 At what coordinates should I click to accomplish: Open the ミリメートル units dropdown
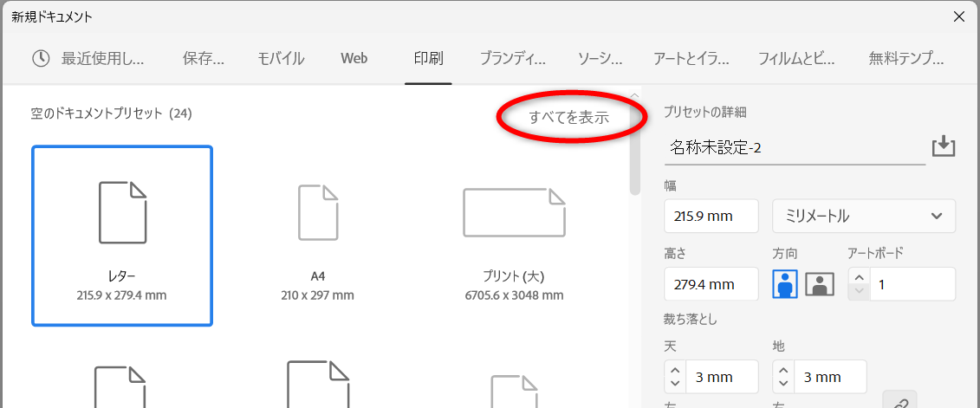(x=864, y=217)
